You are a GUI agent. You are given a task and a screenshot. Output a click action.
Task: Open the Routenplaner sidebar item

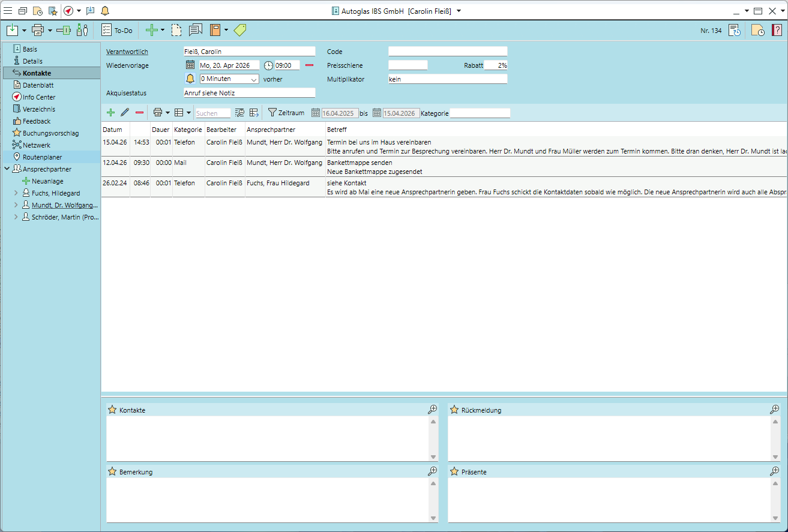[42, 157]
